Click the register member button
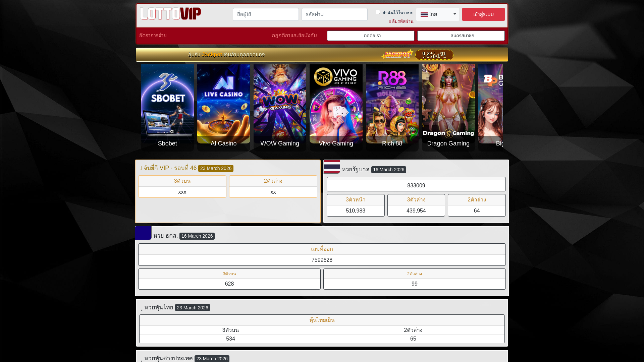Viewport: 644px width, 362px height. point(461,36)
